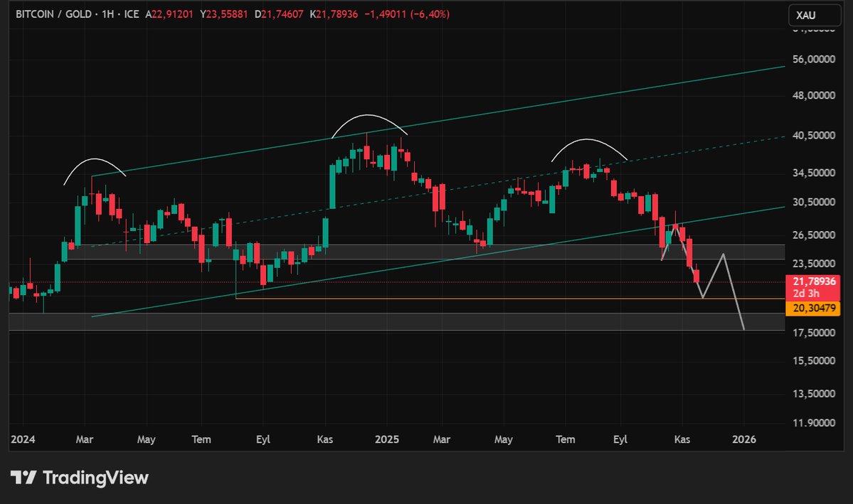
Task: Click the BITCOIN / GOLD symbol title
Action: pyautogui.click(x=53, y=14)
